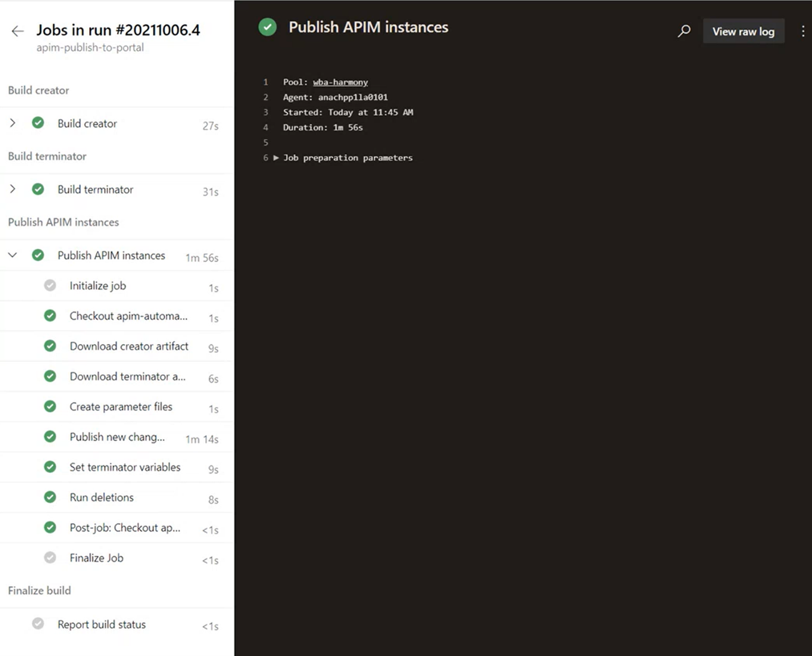This screenshot has height=656, width=812.
Task: Click large green check in log header
Action: coord(267,27)
